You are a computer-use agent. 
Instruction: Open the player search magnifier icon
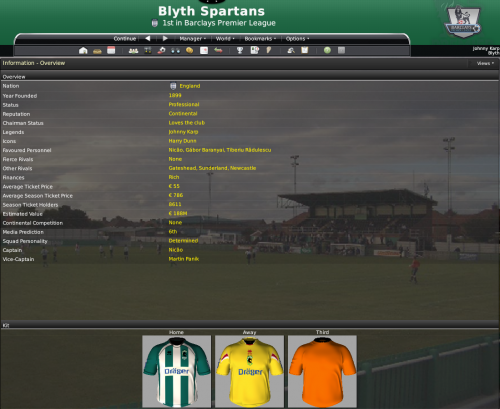tap(291, 50)
